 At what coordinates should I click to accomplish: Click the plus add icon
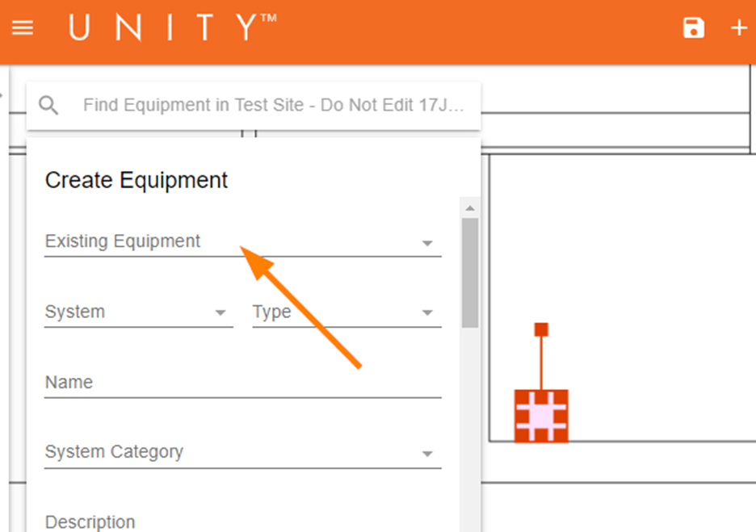click(738, 28)
